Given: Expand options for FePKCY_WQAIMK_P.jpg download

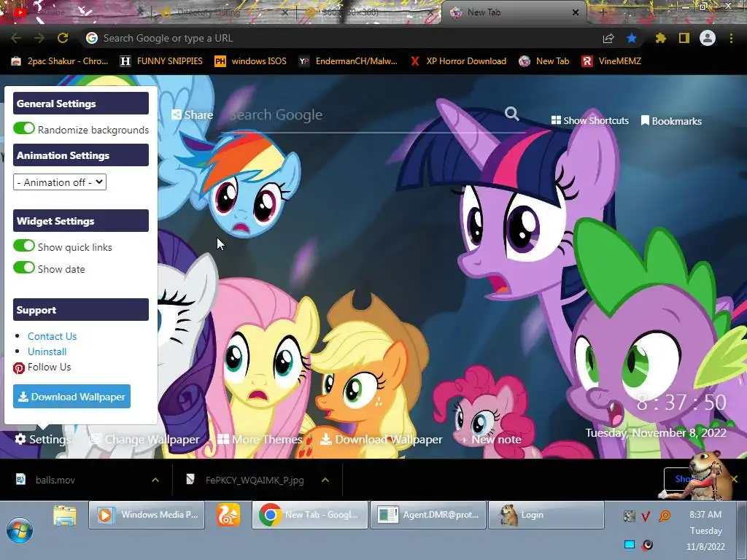Looking at the screenshot, I should tap(325, 480).
